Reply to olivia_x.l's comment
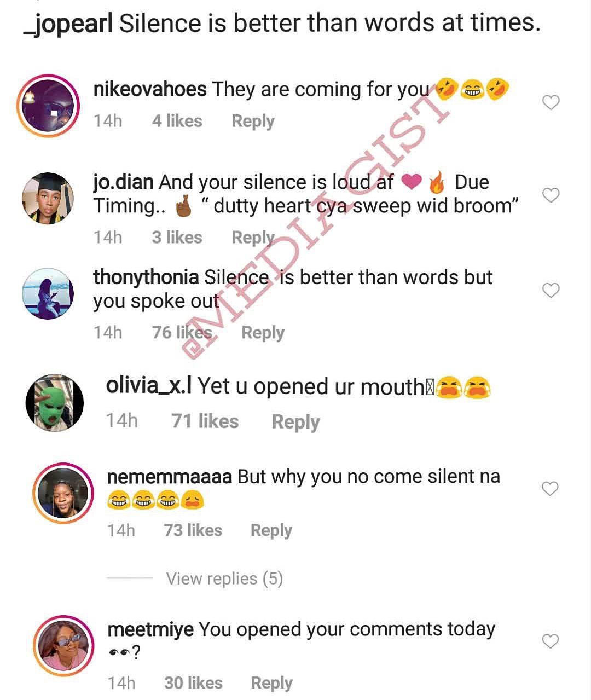Screen dimensions: 591x700 [x=296, y=421]
